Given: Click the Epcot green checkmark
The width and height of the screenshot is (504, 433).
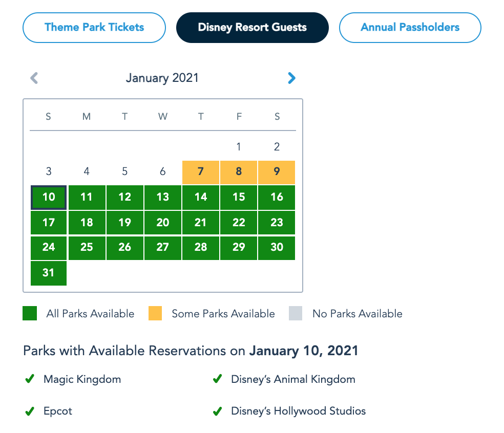Looking at the screenshot, I should [x=30, y=411].
